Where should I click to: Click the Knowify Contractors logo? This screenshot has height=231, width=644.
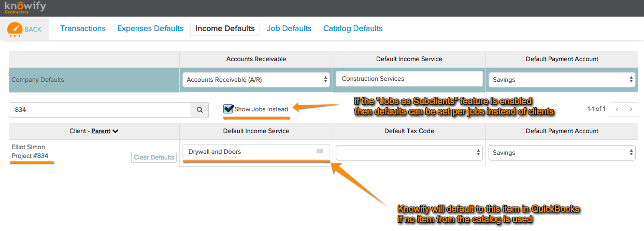click(25, 8)
